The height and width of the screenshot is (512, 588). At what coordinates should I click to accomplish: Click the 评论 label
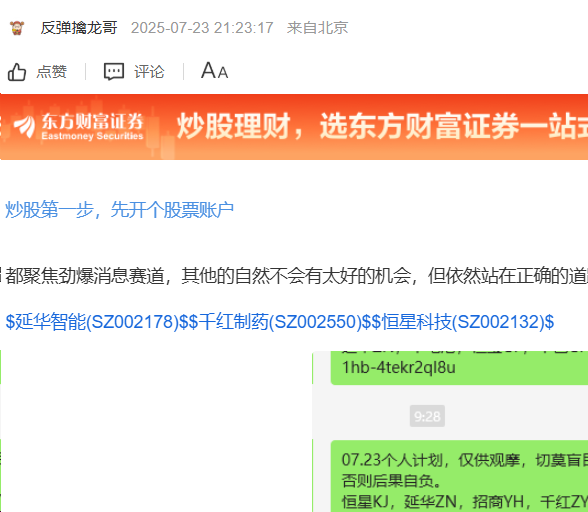click(x=149, y=72)
